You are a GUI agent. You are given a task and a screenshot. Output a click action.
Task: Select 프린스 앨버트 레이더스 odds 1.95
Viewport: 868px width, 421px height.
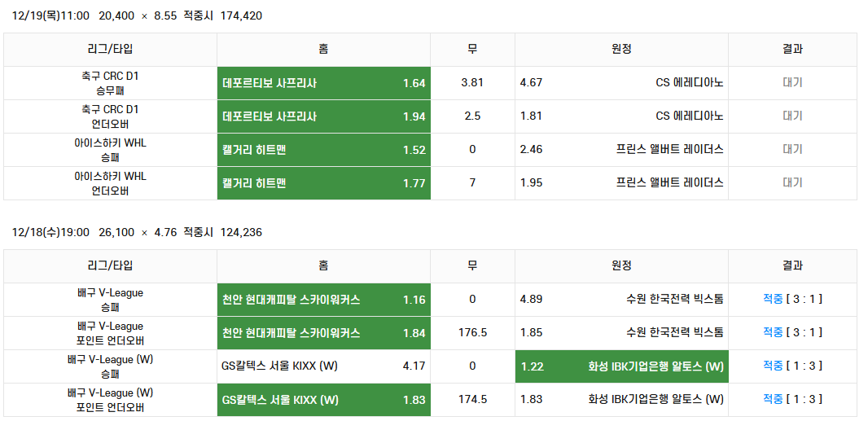(x=621, y=182)
